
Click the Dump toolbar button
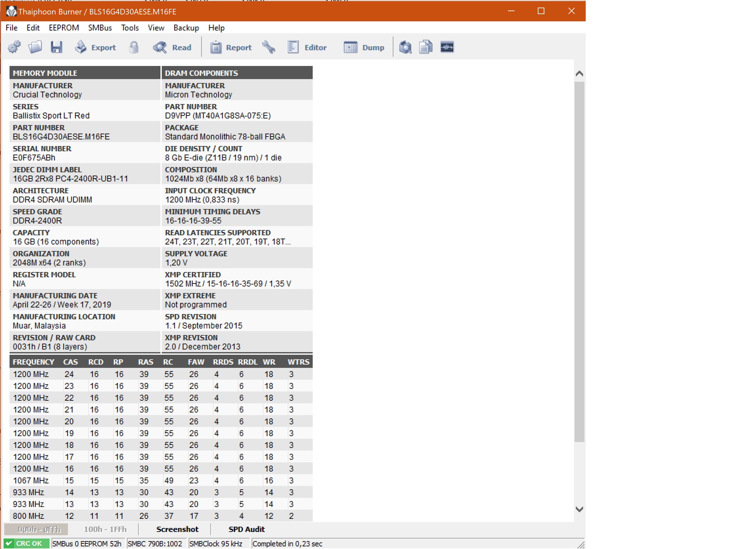(364, 47)
